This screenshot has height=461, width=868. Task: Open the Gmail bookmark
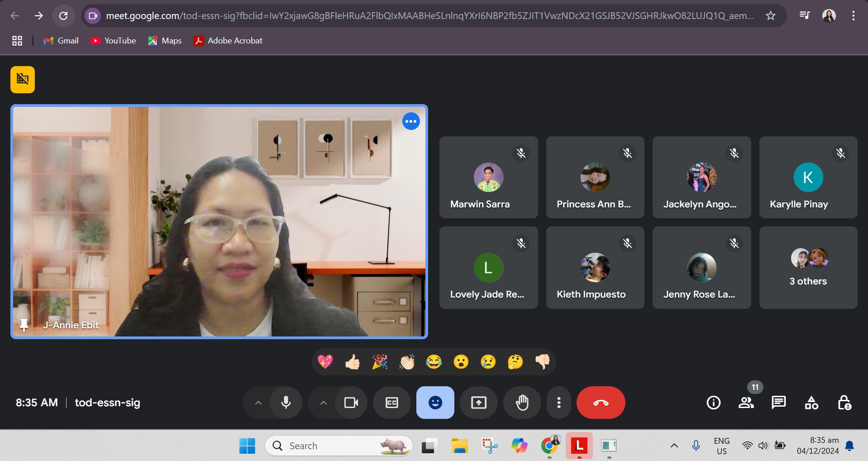pos(61,41)
